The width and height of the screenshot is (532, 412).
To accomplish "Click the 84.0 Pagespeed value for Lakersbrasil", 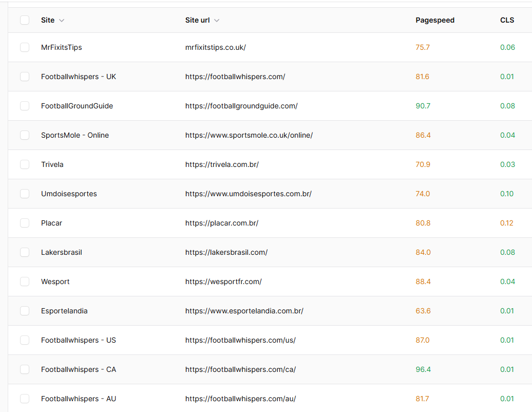I will (x=423, y=252).
